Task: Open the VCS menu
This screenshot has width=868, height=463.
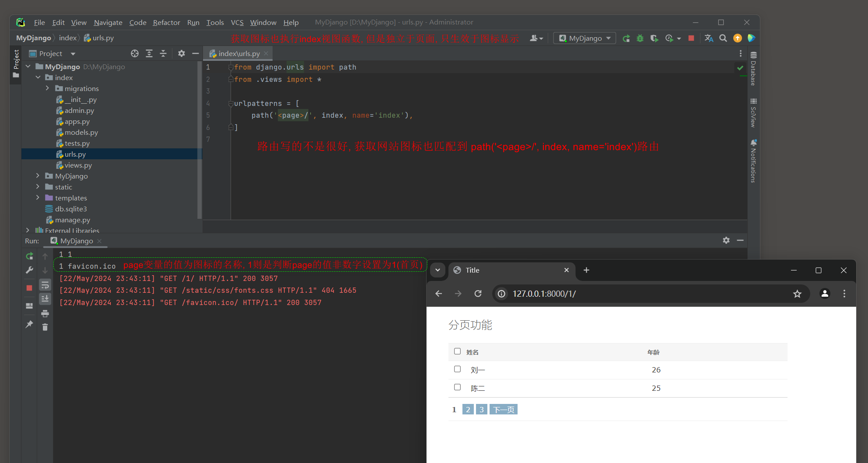Action: 237,22
